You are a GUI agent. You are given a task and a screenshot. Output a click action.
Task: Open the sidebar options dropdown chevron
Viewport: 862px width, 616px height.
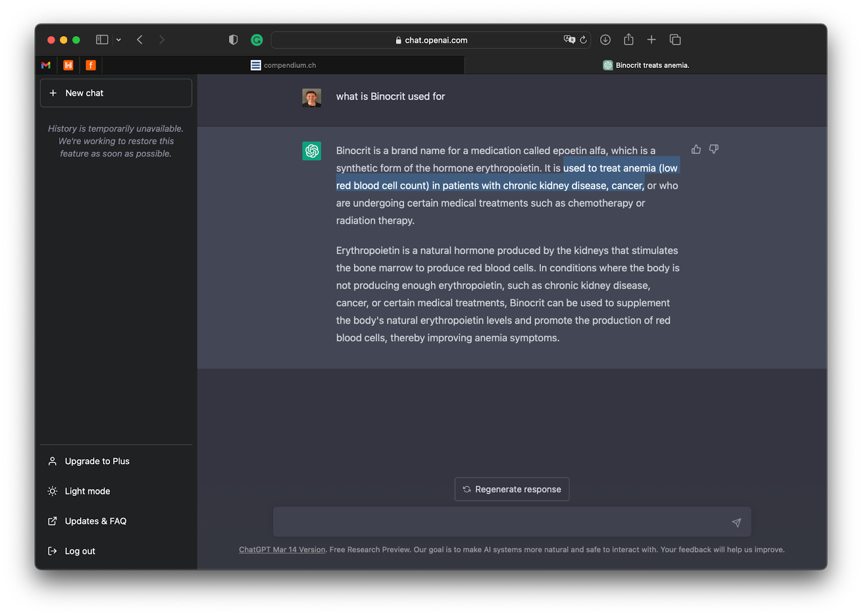tap(119, 40)
